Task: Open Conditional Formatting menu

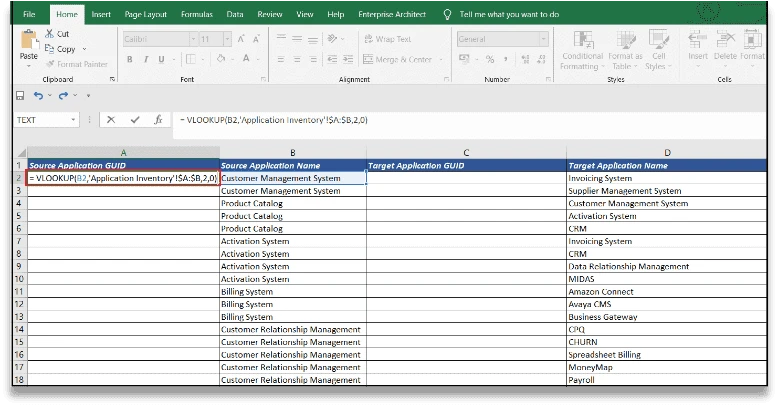Action: pos(582,50)
